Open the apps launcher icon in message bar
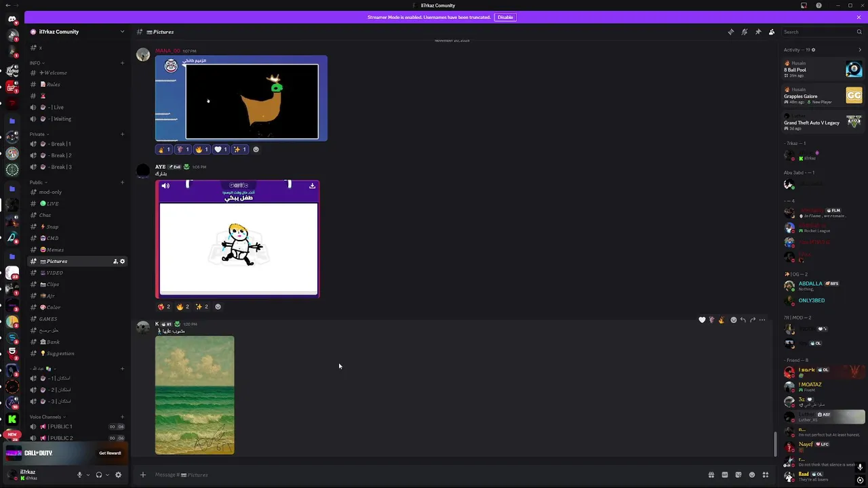The height and width of the screenshot is (488, 868). coord(766,474)
